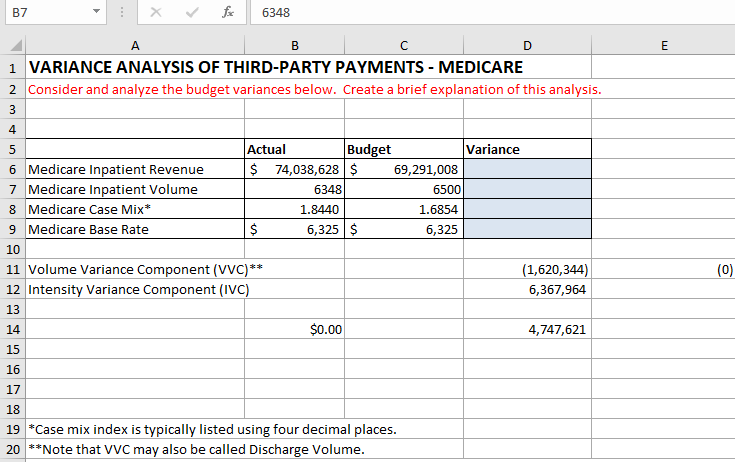Viewport: 735px width, 462px height.
Task: Select Medicare Inpatient Volume label
Action: tap(135, 189)
